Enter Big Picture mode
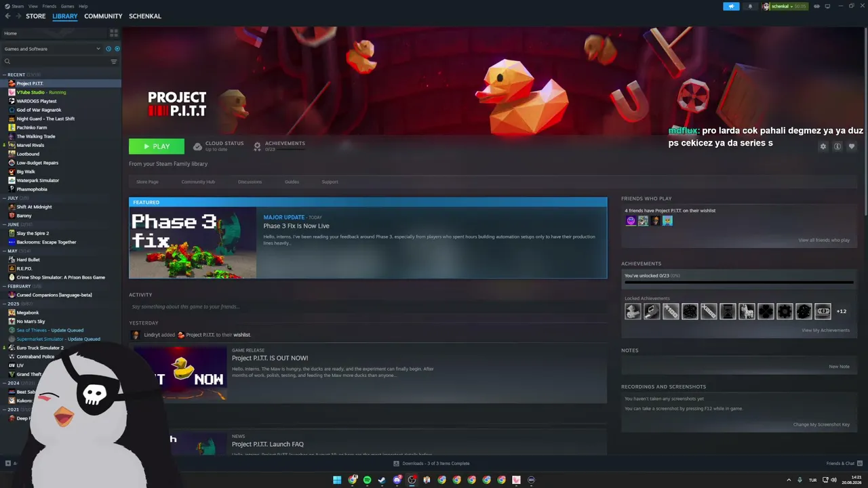 coord(827,6)
